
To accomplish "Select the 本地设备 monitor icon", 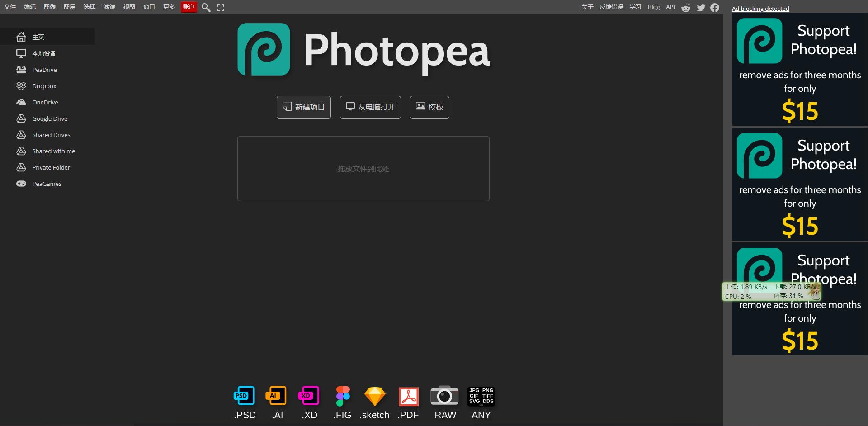I will point(21,53).
